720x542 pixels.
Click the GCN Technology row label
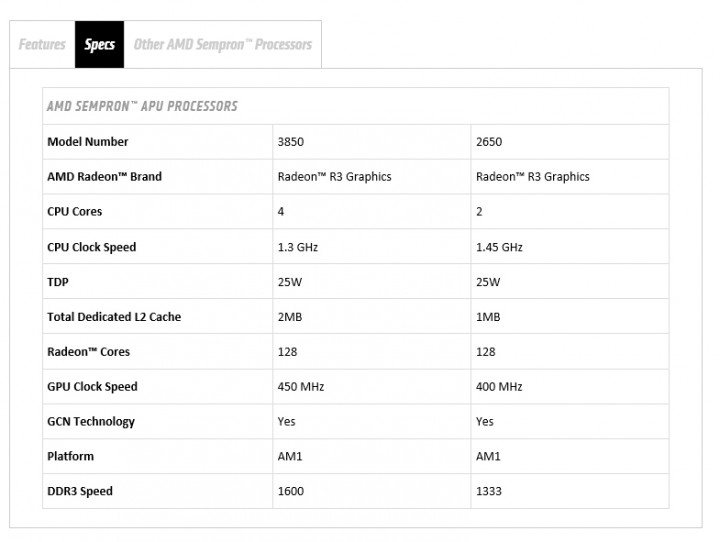point(91,422)
